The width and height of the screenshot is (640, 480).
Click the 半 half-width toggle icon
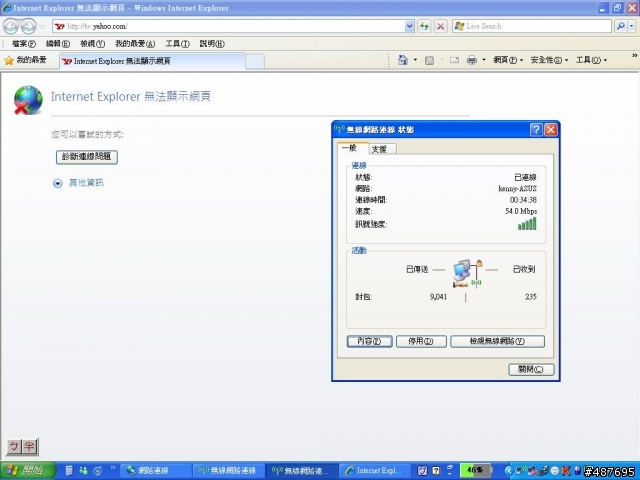pos(29,447)
